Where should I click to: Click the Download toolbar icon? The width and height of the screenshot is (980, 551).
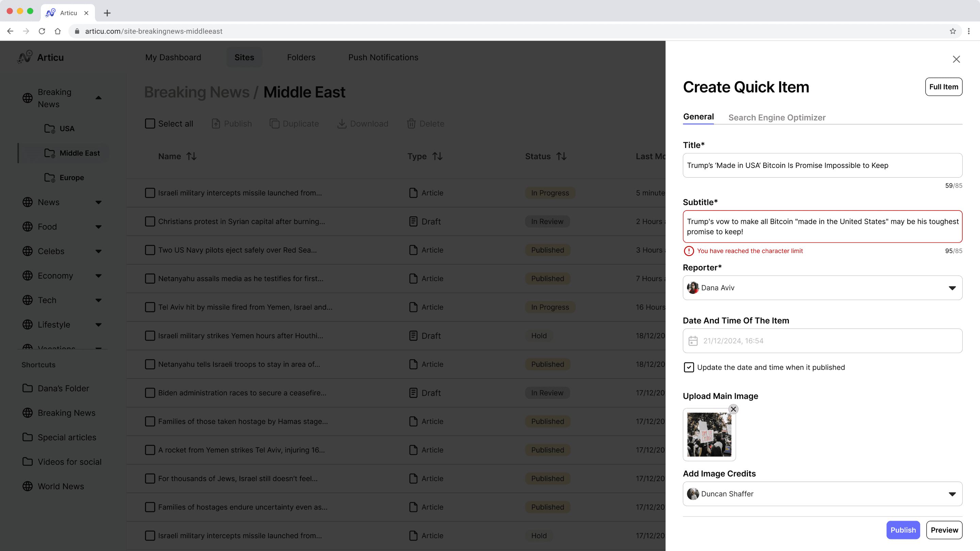coord(342,123)
